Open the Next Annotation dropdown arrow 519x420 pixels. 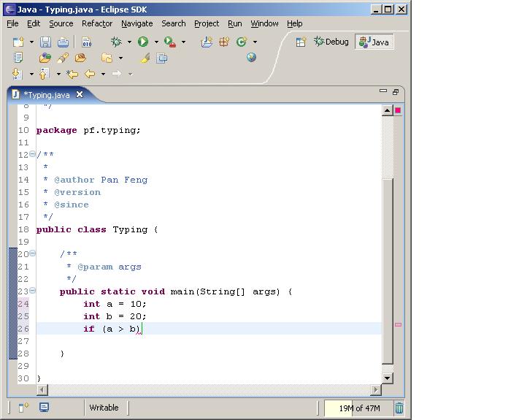click(31, 74)
